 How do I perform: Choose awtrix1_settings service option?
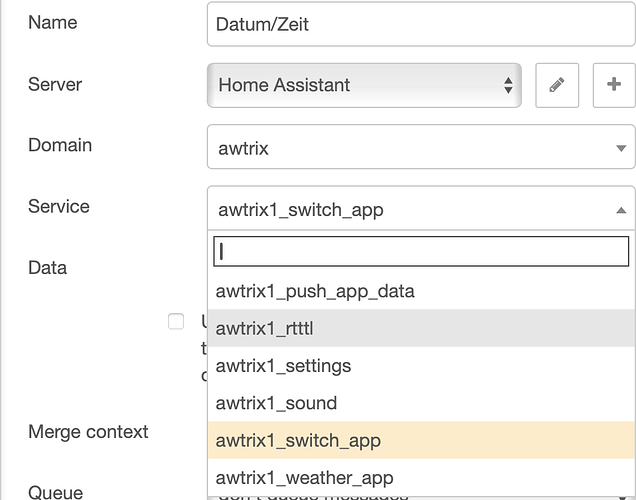click(421, 365)
